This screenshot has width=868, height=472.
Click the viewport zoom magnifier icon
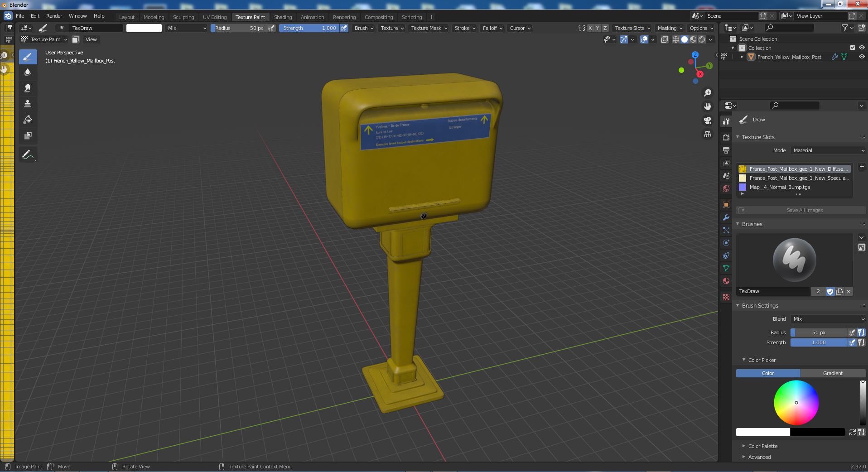708,93
